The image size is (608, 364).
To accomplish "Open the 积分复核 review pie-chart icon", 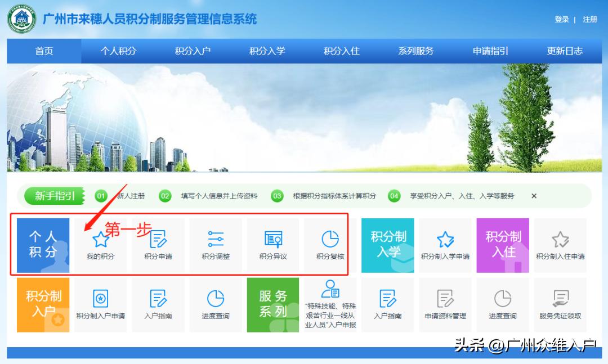I will pyautogui.click(x=330, y=239).
